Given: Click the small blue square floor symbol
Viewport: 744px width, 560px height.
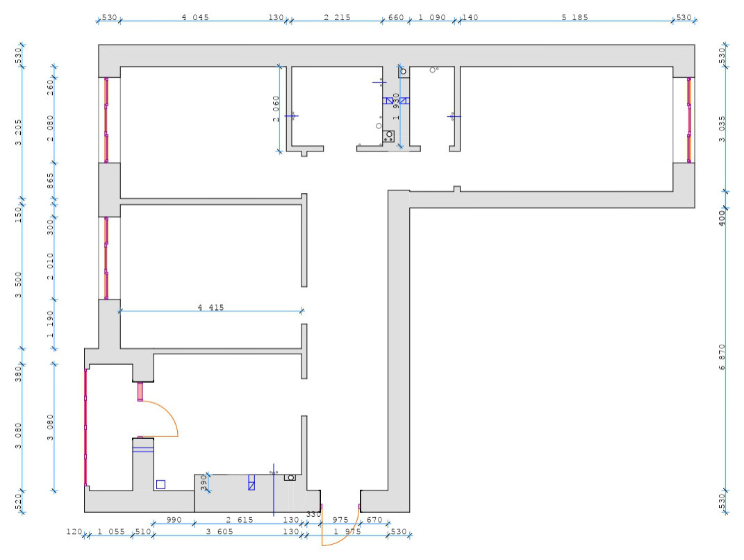Looking at the screenshot, I should (160, 484).
